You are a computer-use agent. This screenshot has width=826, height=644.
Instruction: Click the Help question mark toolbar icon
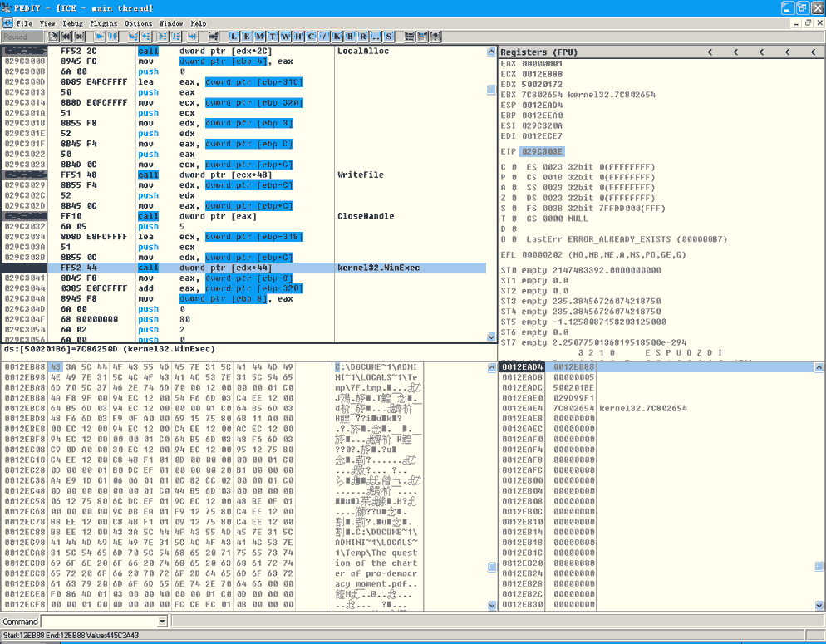(x=435, y=37)
